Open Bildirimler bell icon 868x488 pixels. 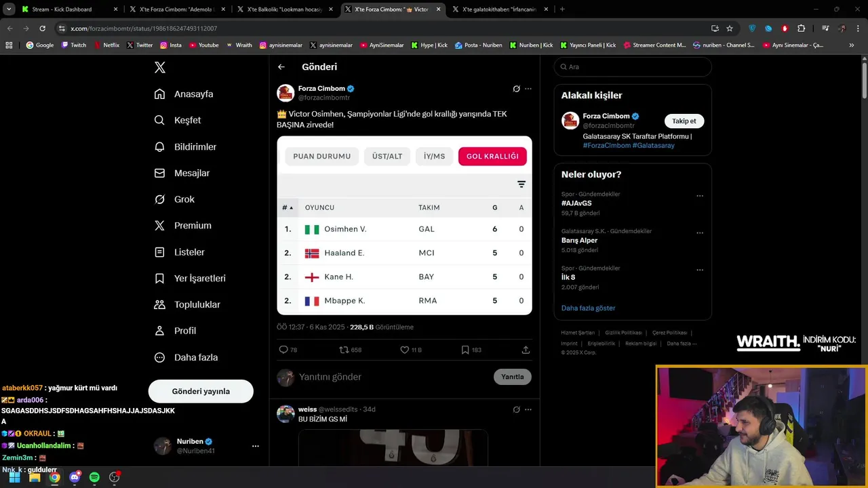159,146
